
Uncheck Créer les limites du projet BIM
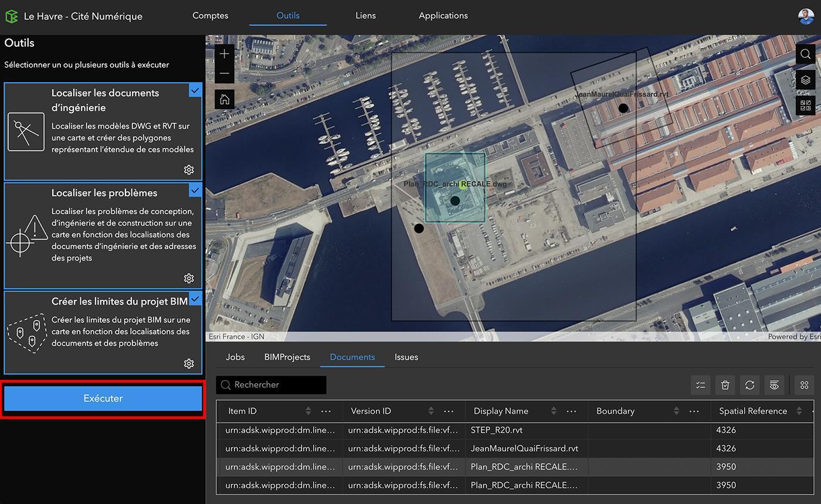195,298
